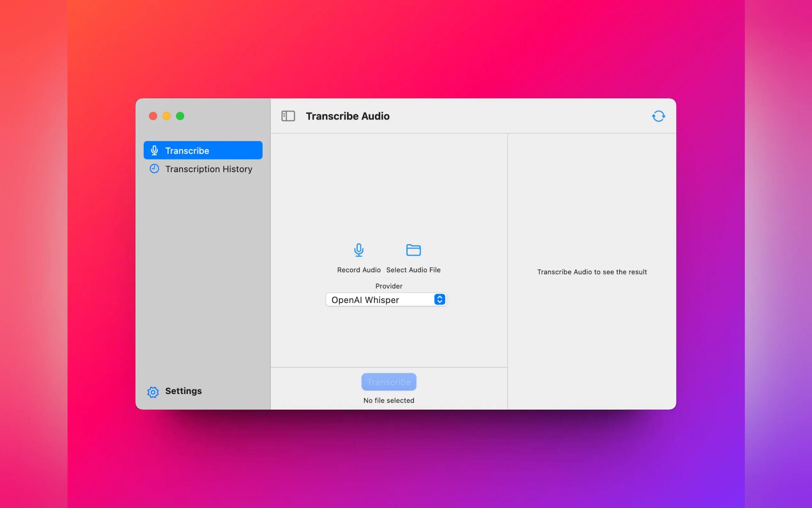This screenshot has width=812, height=508.
Task: Click the Record Audio microphone icon
Action: 358,250
